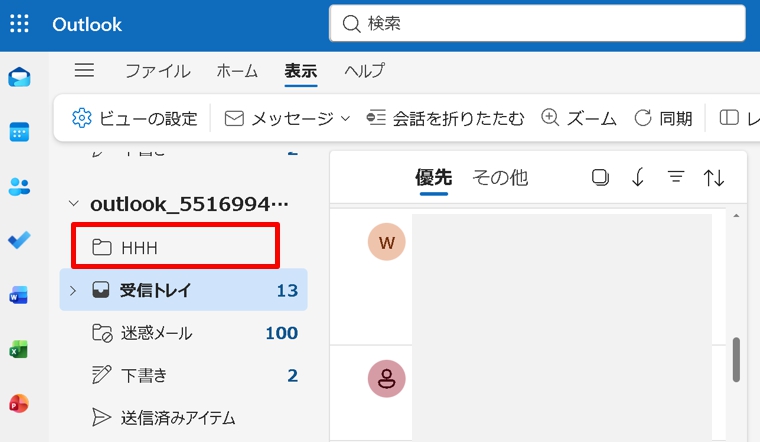Toggle the select-all messages icon
The height and width of the screenshot is (442, 760).
(600, 177)
